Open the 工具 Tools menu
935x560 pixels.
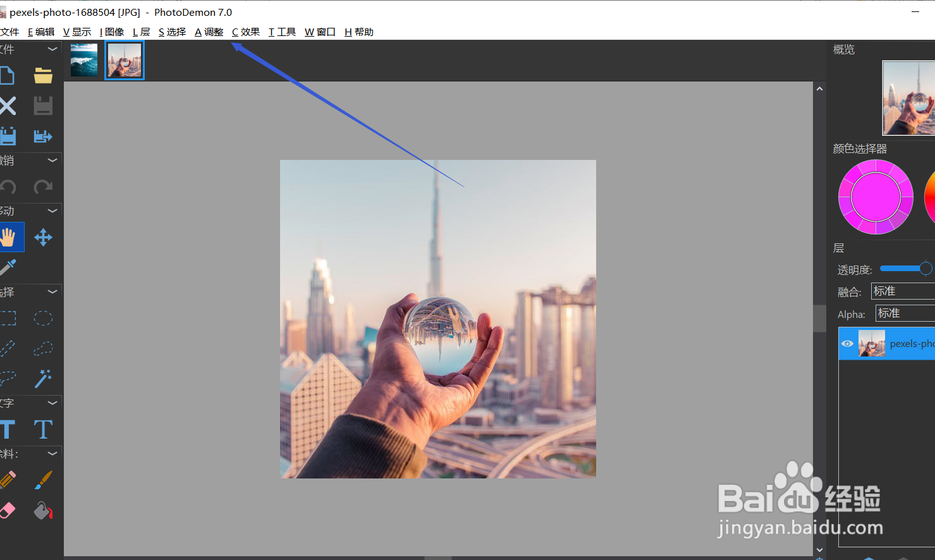click(x=282, y=32)
